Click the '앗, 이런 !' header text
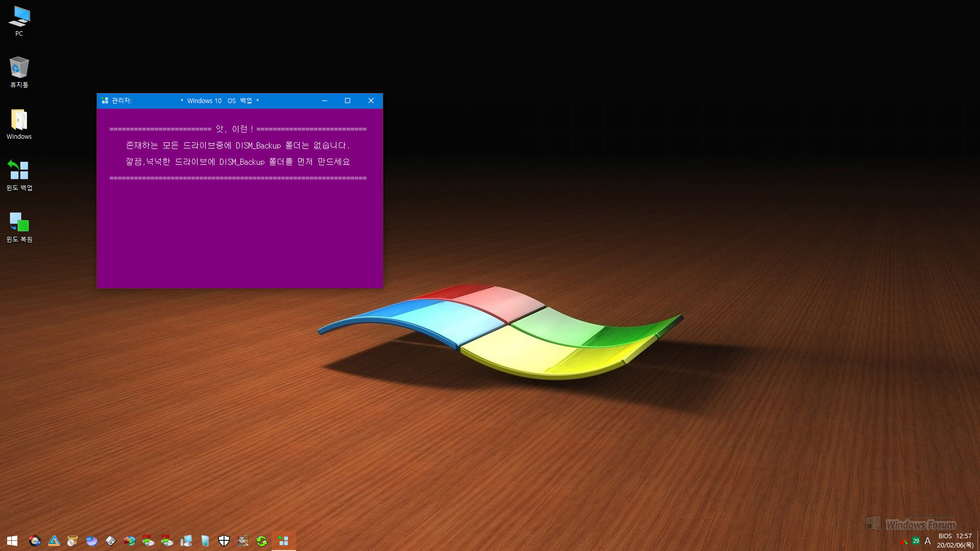Viewport: 980px width, 551px height. pyautogui.click(x=235, y=129)
